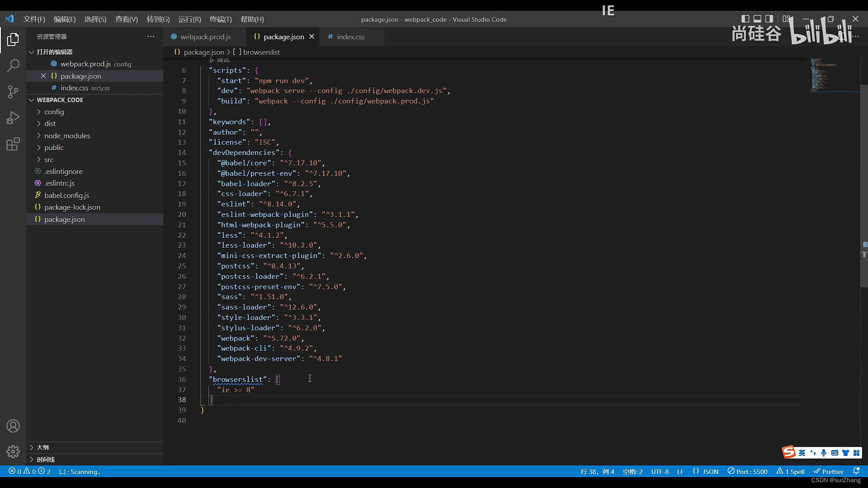Open the Manage gear settings
The image size is (868, 488).
[x=13, y=451]
